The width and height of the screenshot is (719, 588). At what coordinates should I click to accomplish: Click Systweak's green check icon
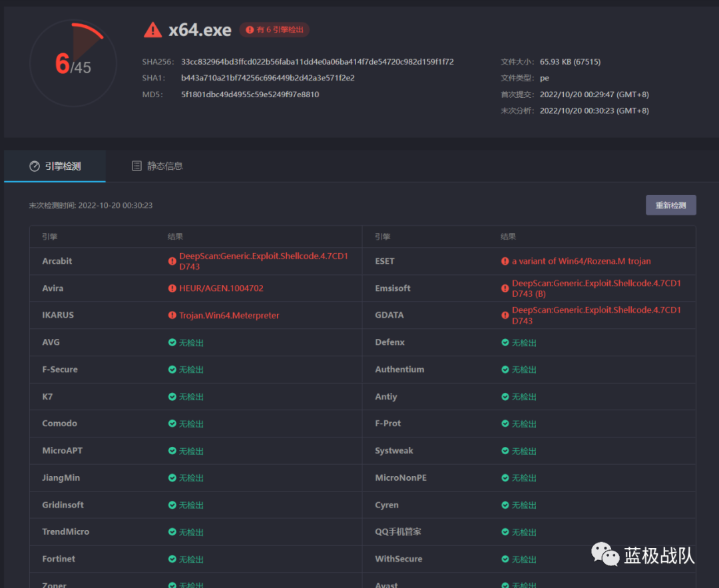pos(505,450)
